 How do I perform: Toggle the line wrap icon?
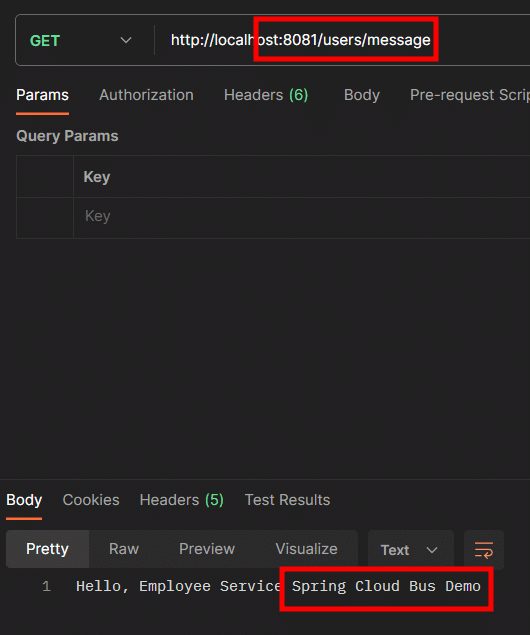point(484,550)
